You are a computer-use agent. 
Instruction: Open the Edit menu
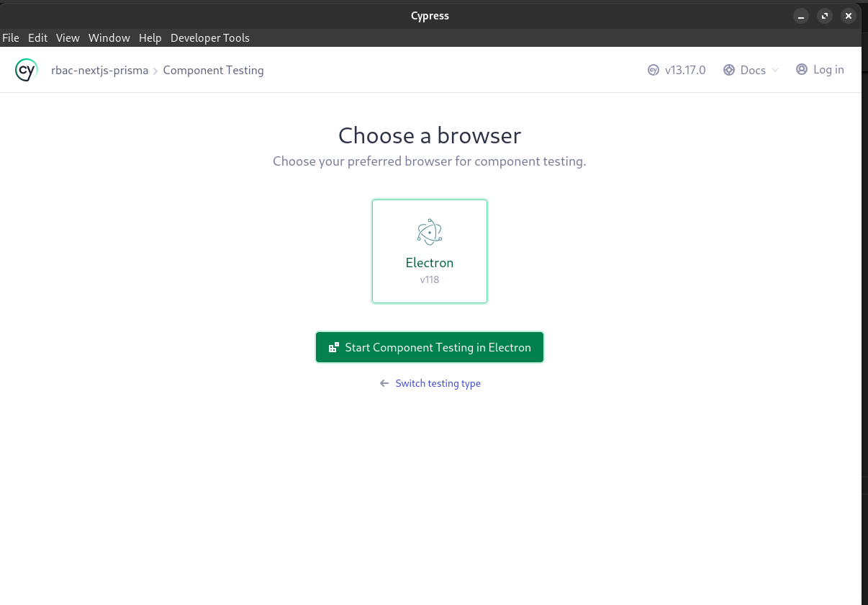tap(37, 38)
